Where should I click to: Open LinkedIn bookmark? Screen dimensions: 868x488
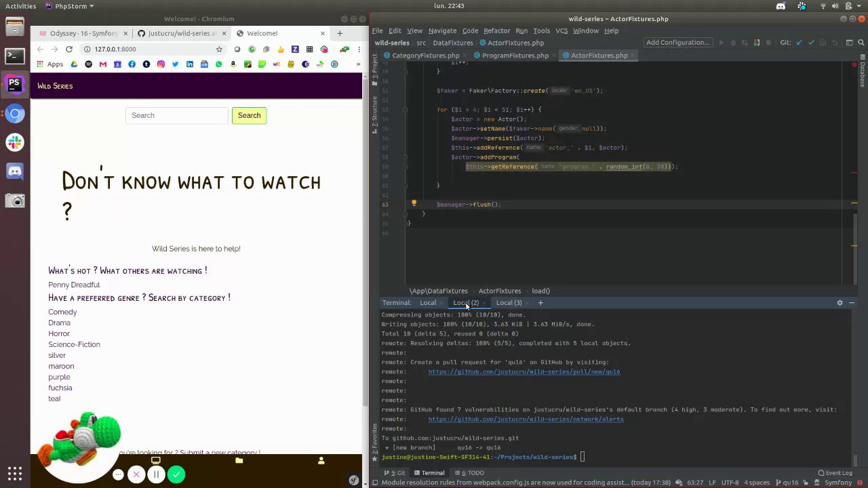[x=189, y=64]
